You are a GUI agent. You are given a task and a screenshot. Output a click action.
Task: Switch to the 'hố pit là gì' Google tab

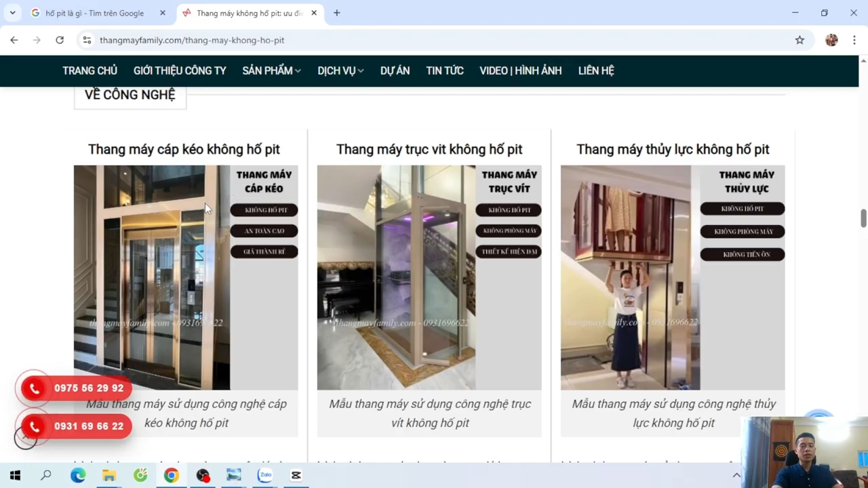click(x=94, y=13)
